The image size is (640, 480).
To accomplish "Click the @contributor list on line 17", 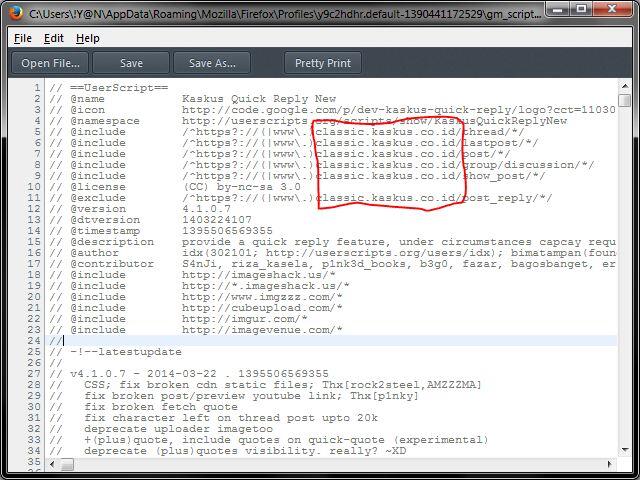I will [399, 264].
